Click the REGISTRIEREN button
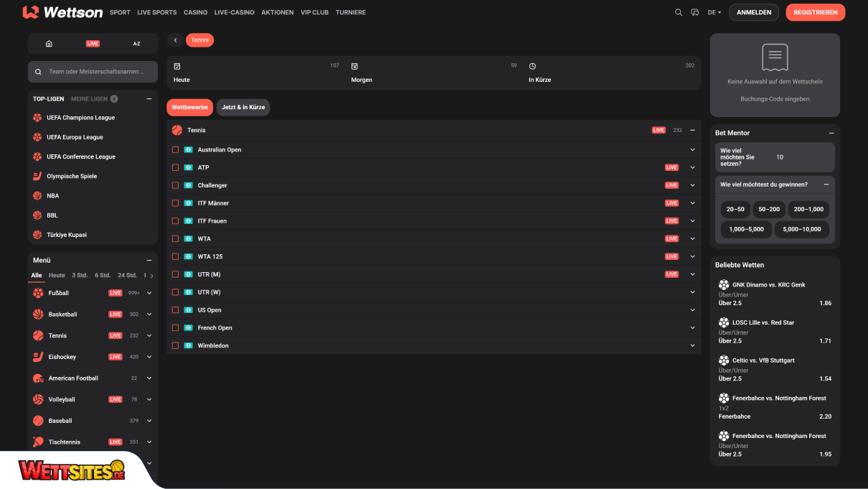 point(815,12)
